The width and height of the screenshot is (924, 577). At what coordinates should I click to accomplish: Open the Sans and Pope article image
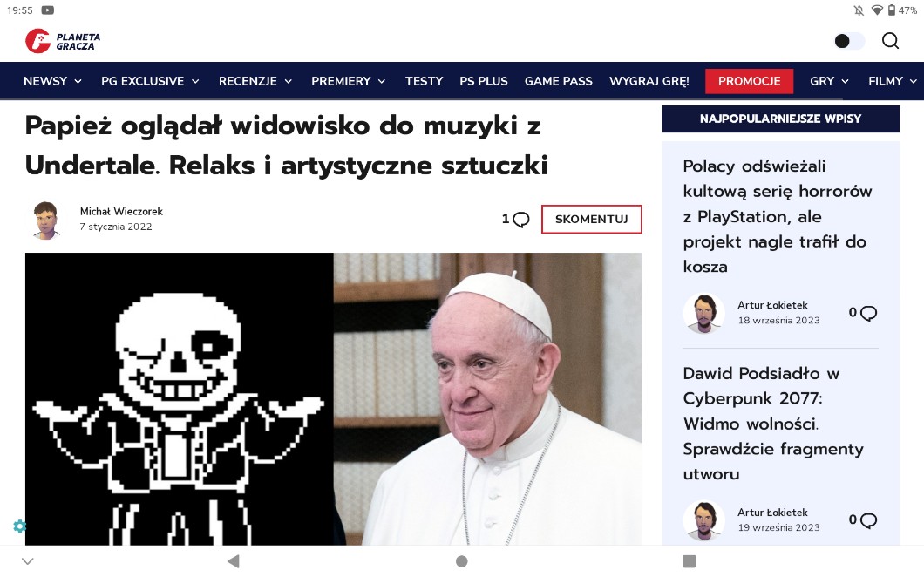333,399
